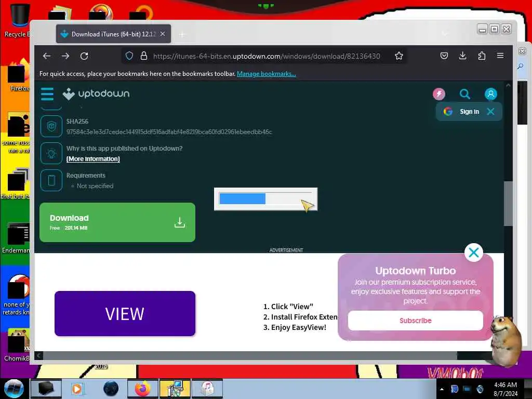Close the Uptodown Turbo popup
The width and height of the screenshot is (532, 399).
click(x=474, y=252)
